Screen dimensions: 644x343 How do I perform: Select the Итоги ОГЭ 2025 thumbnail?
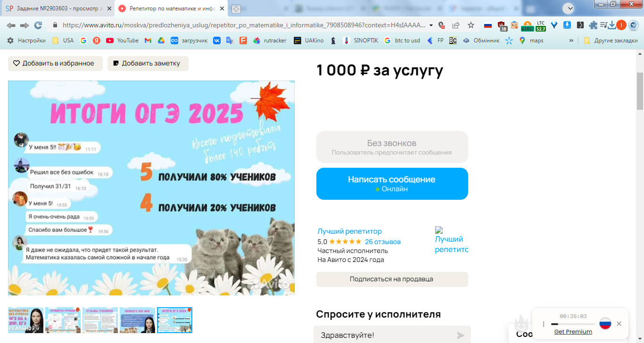pos(174,320)
